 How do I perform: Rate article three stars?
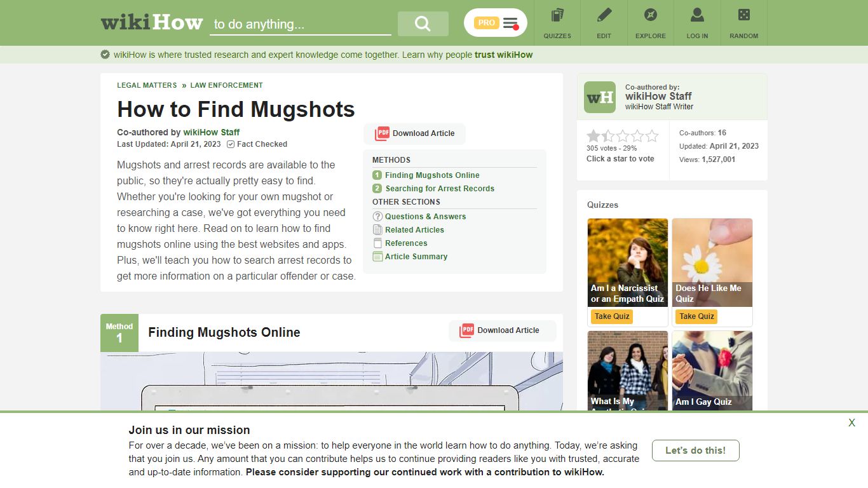[623, 136]
